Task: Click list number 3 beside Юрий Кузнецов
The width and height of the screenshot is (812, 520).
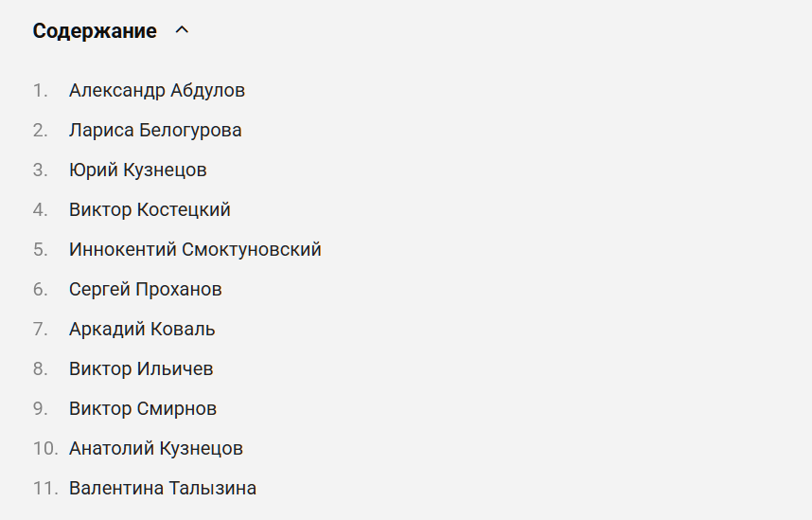Action: (x=41, y=170)
